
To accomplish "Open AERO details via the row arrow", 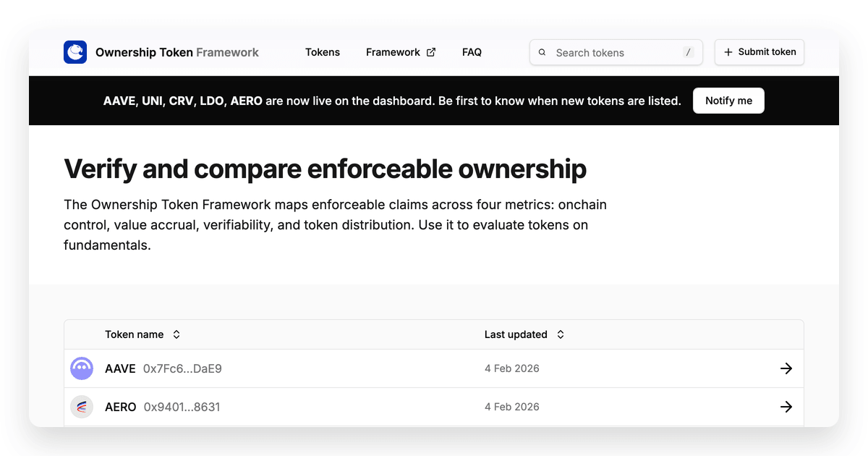I will pyautogui.click(x=786, y=407).
